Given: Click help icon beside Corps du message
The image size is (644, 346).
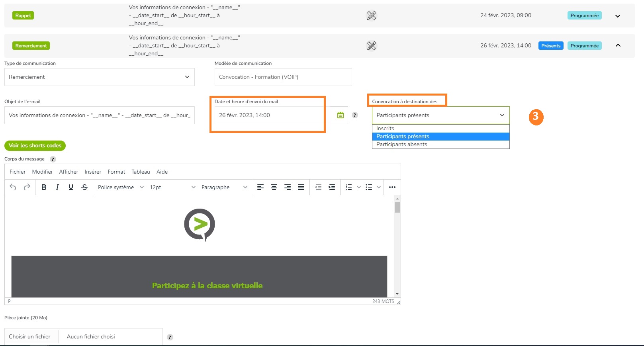Looking at the screenshot, I should coord(53,159).
